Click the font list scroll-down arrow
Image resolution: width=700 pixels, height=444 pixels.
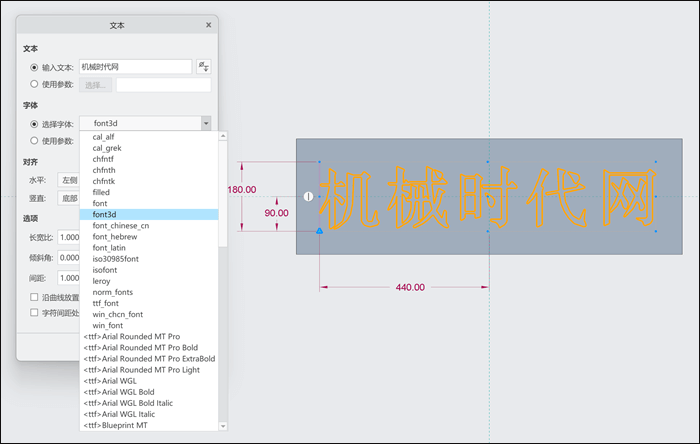[x=223, y=426]
